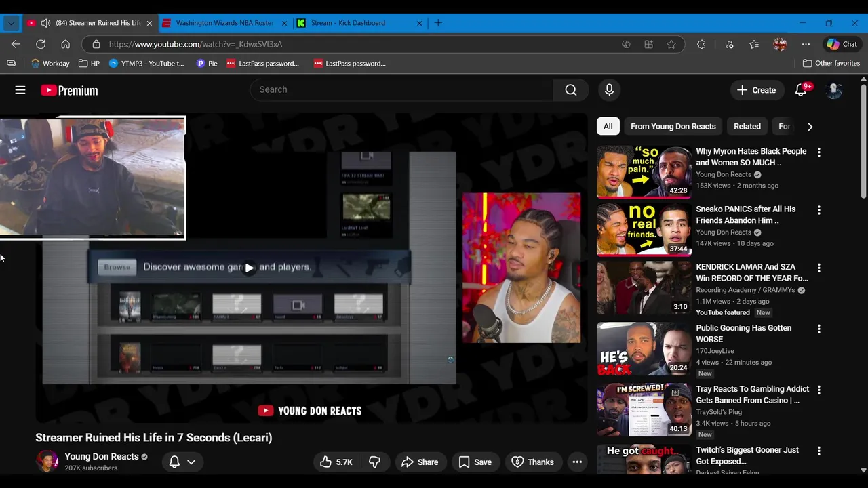Viewport: 868px width, 488px height.
Task: Reload the current page
Action: 41,44
